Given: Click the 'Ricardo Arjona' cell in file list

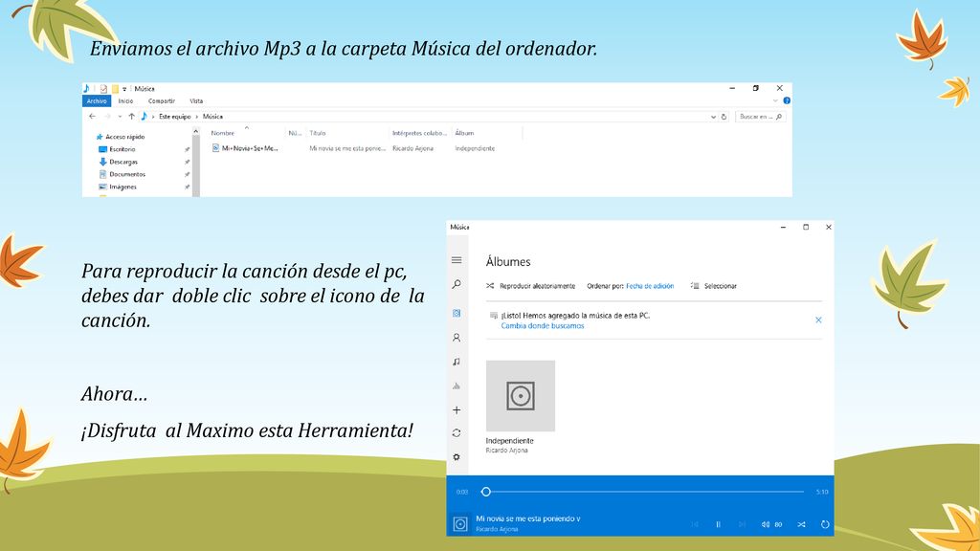Looking at the screenshot, I should (412, 148).
